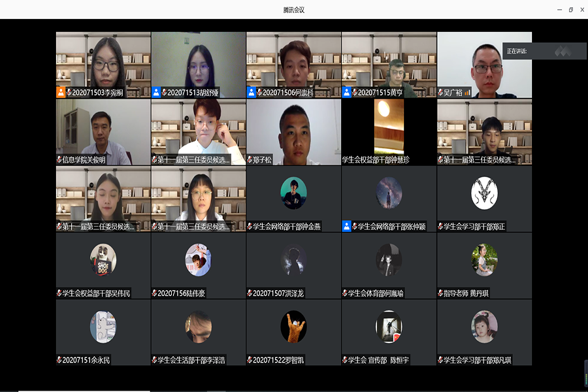Click the blue person badge beside 202071513胡舒娅
This screenshot has width=588, height=392.
point(156,92)
